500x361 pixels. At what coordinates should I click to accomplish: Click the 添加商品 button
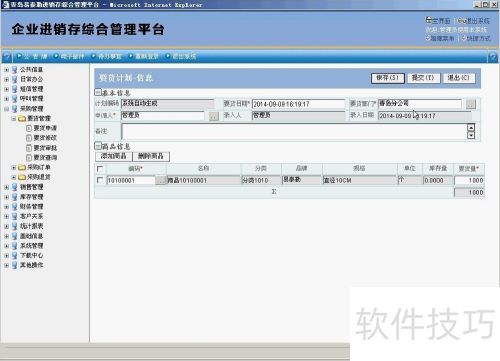pos(114,156)
